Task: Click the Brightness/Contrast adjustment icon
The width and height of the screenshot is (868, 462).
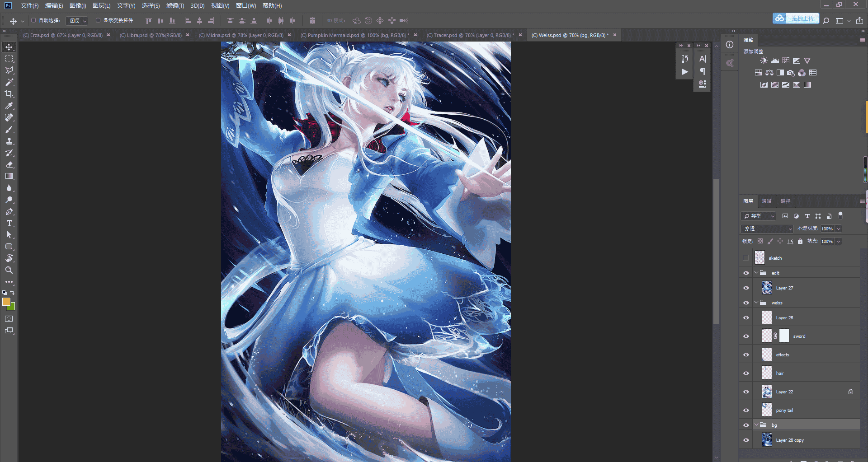Action: [x=764, y=61]
